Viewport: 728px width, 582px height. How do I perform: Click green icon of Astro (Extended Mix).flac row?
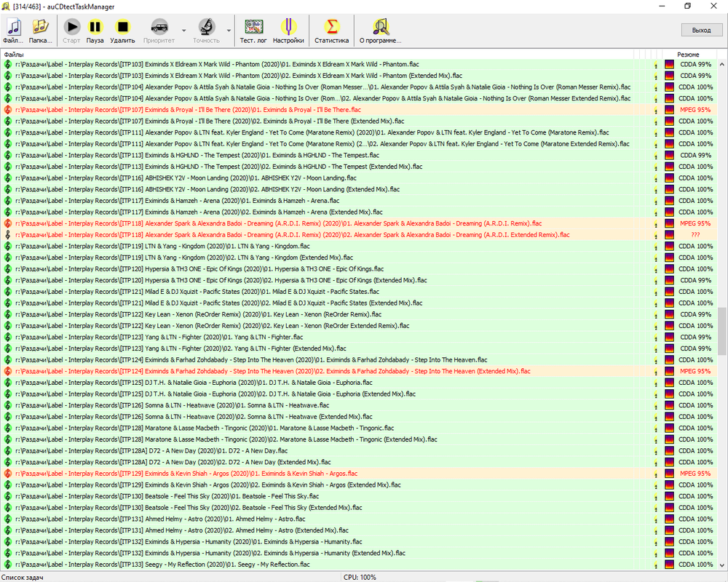pyautogui.click(x=7, y=530)
